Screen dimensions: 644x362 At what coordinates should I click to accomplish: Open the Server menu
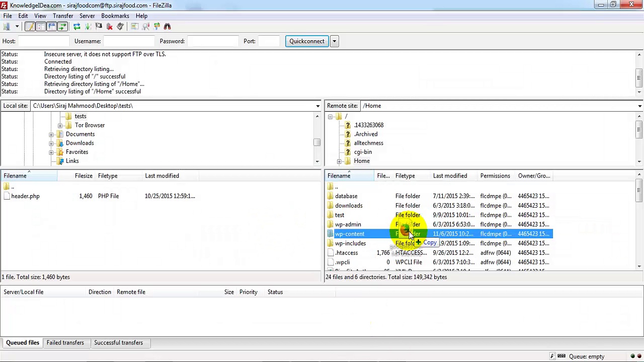point(87,16)
